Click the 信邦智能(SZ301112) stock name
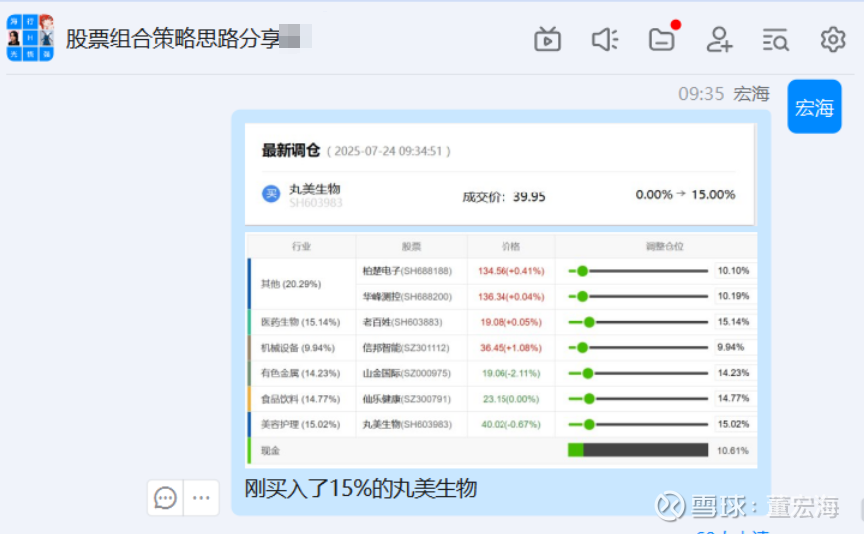 [x=406, y=348]
